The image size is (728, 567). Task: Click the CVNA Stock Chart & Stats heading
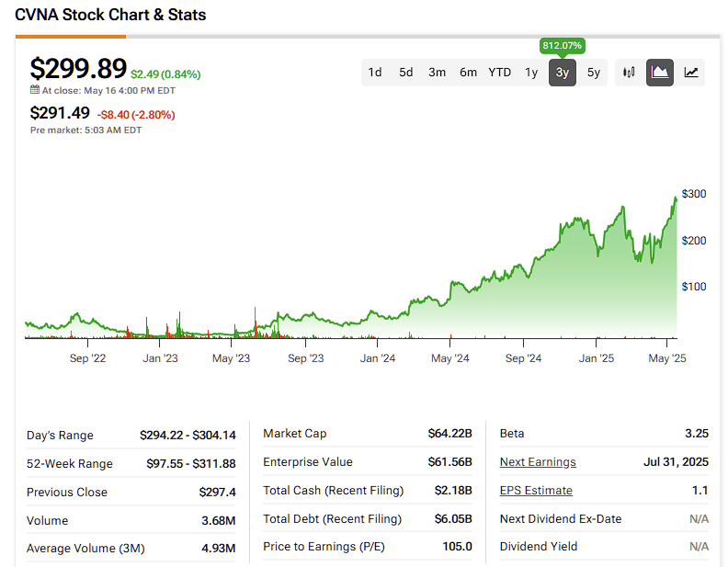(x=110, y=15)
